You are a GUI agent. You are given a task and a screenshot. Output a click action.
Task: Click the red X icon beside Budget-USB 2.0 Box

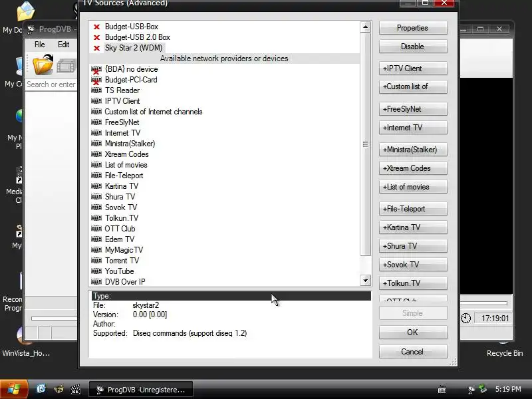[x=96, y=37]
